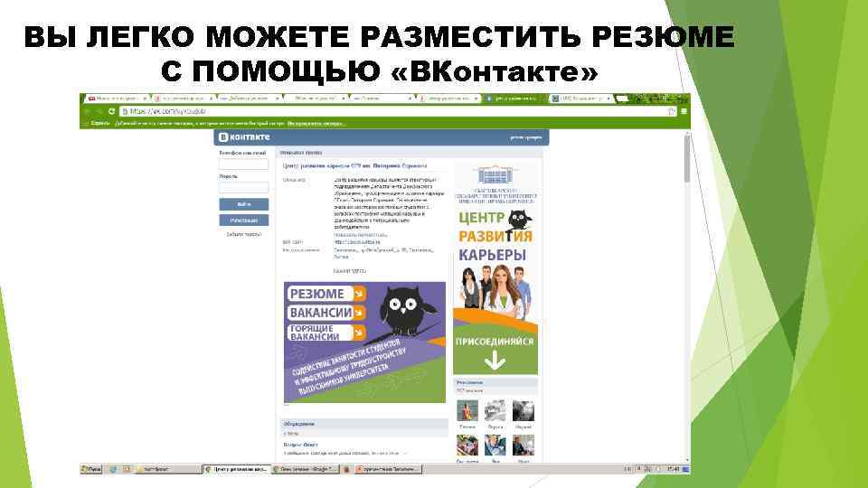Switch to the fifth browser tab
Screen dimensions: 868x488
(x=382, y=99)
